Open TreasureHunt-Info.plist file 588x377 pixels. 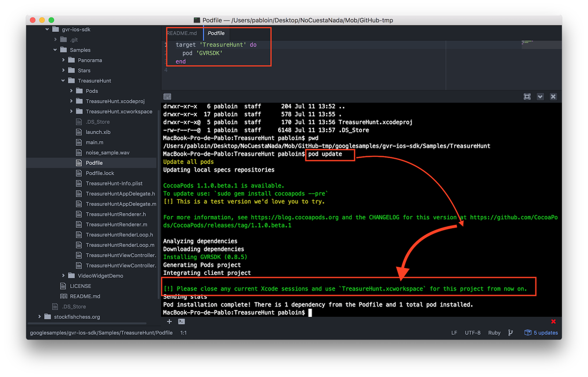tap(114, 183)
